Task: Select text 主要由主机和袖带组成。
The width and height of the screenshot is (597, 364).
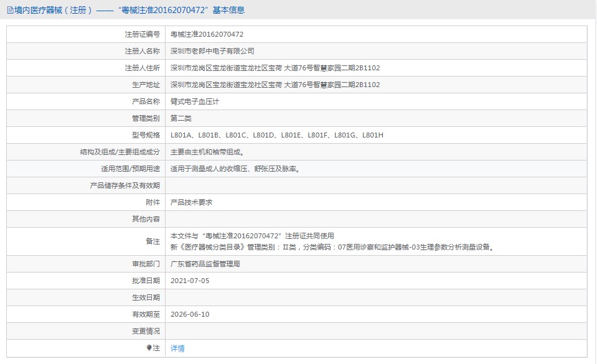Action: pos(207,152)
